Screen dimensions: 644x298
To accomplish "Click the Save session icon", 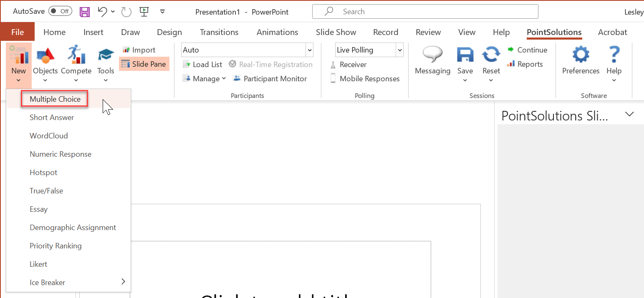I will click(x=465, y=60).
